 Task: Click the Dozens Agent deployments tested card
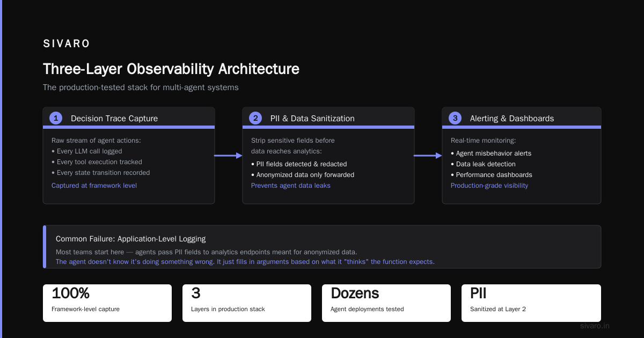(386, 303)
